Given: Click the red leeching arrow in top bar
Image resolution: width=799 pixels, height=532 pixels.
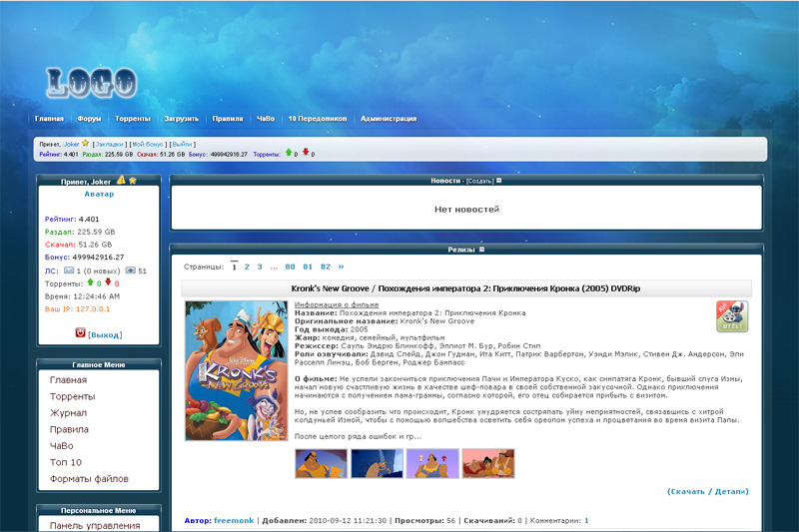Looking at the screenshot, I should coord(306,152).
